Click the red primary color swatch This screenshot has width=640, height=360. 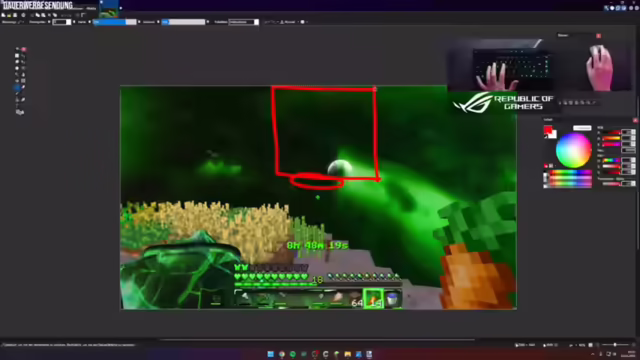click(548, 130)
